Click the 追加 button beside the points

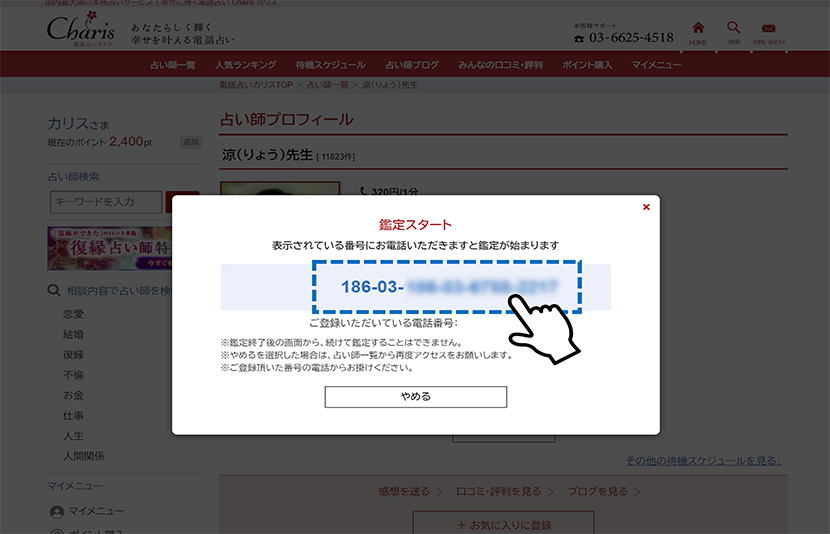[x=190, y=142]
